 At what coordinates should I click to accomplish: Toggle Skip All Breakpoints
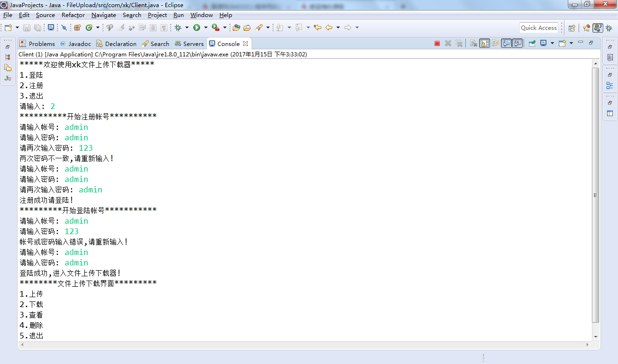pos(64,27)
